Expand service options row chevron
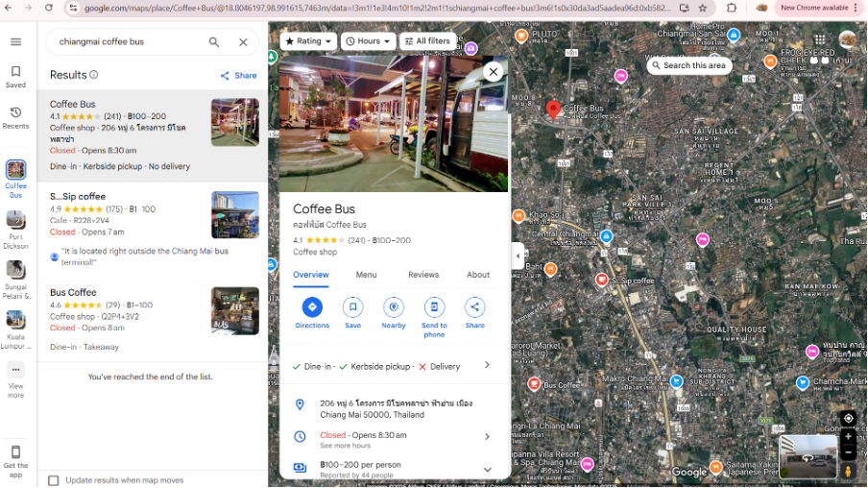The height and width of the screenshot is (488, 868). tap(487, 365)
